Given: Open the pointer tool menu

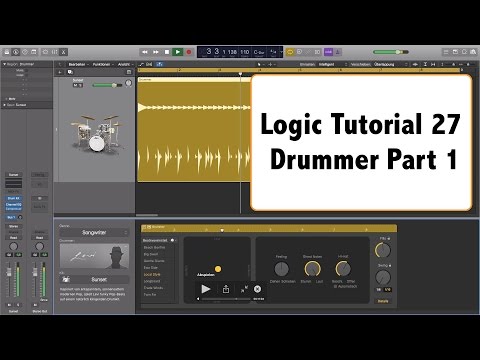Looking at the screenshot, I should pyautogui.click(x=260, y=64).
